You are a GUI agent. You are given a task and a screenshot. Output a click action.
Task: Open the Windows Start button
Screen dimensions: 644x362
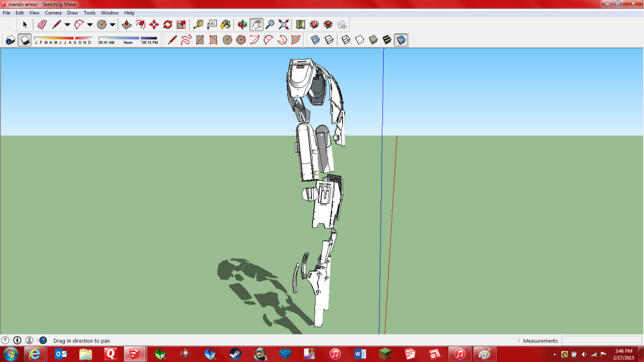tap(11, 354)
